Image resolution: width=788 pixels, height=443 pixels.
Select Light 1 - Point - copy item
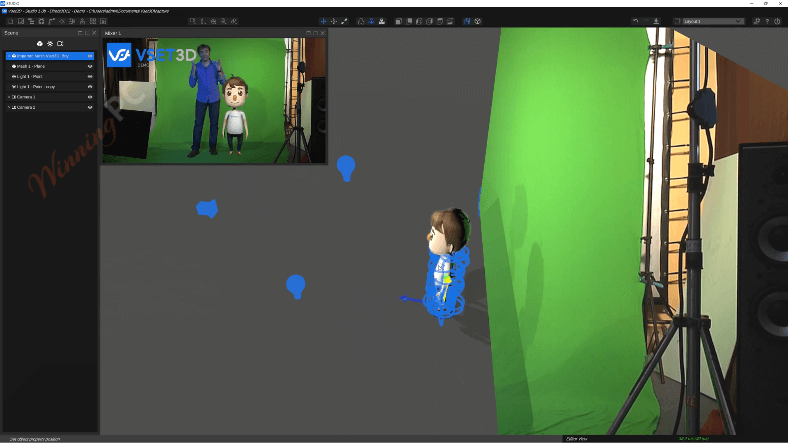(x=50, y=87)
